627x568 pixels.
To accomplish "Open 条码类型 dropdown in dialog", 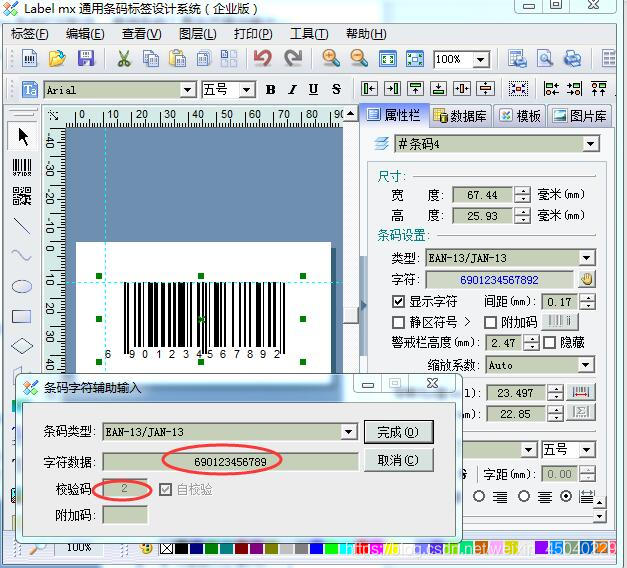I will pos(349,432).
